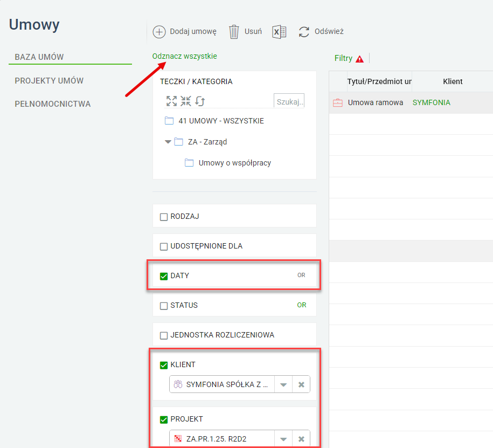Select the ZA - Zarząd folder row
This screenshot has height=448, width=493.
[207, 142]
